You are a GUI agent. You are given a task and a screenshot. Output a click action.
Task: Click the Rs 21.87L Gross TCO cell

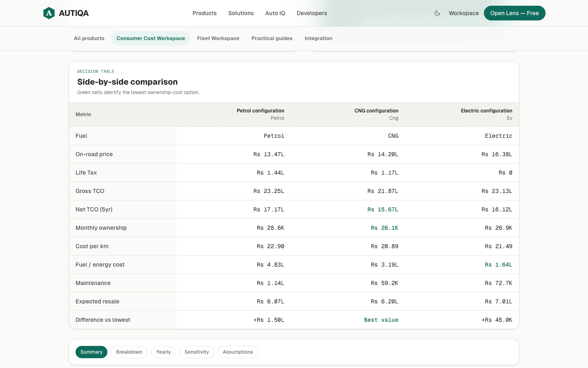click(x=383, y=191)
